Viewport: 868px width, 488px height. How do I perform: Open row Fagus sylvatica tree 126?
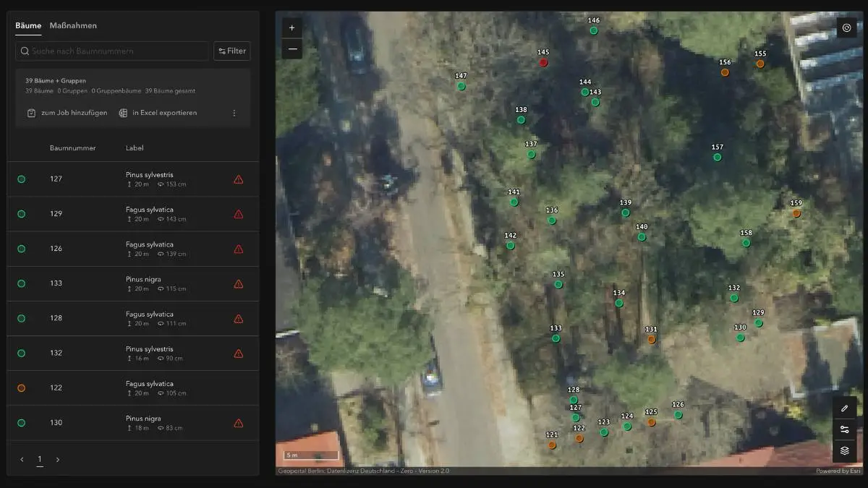(x=133, y=249)
